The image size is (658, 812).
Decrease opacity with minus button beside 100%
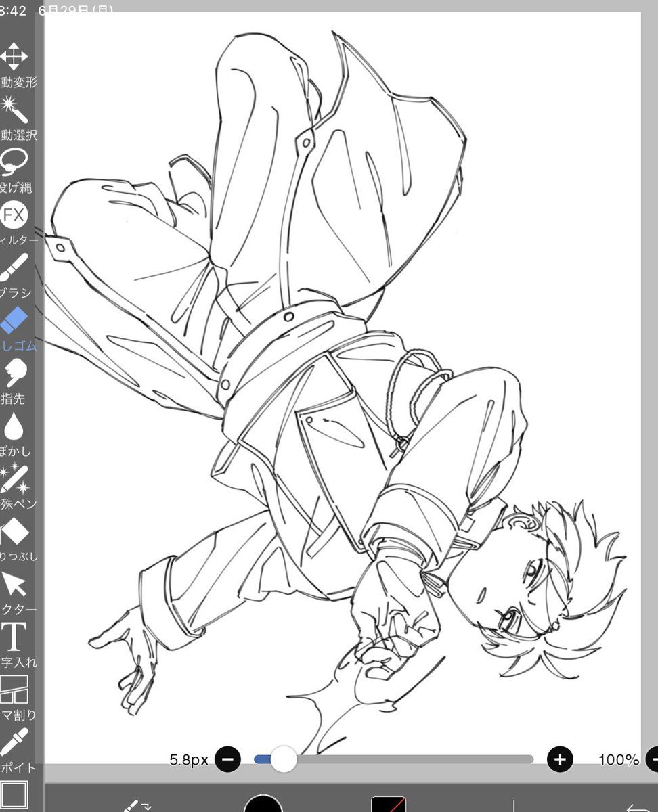653,759
